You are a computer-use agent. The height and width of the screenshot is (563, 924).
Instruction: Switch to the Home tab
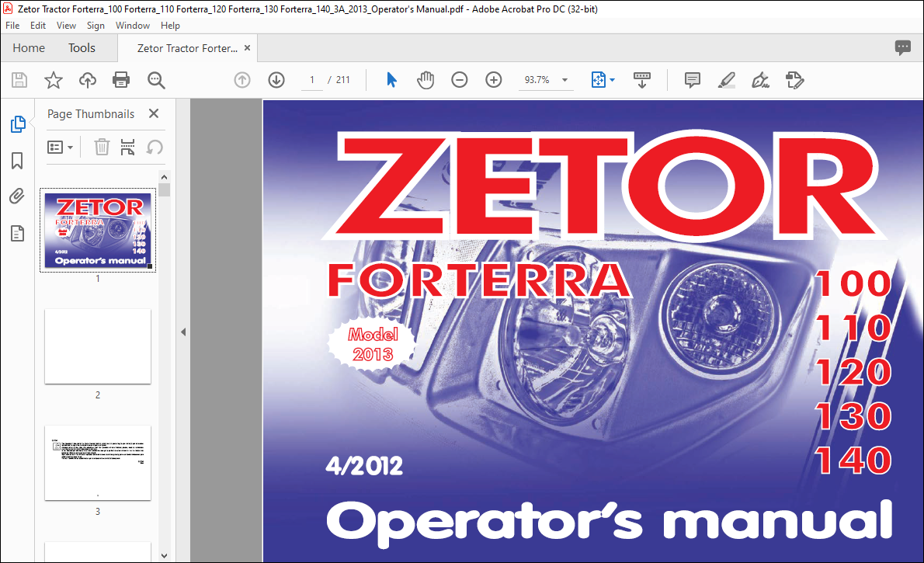coord(29,47)
